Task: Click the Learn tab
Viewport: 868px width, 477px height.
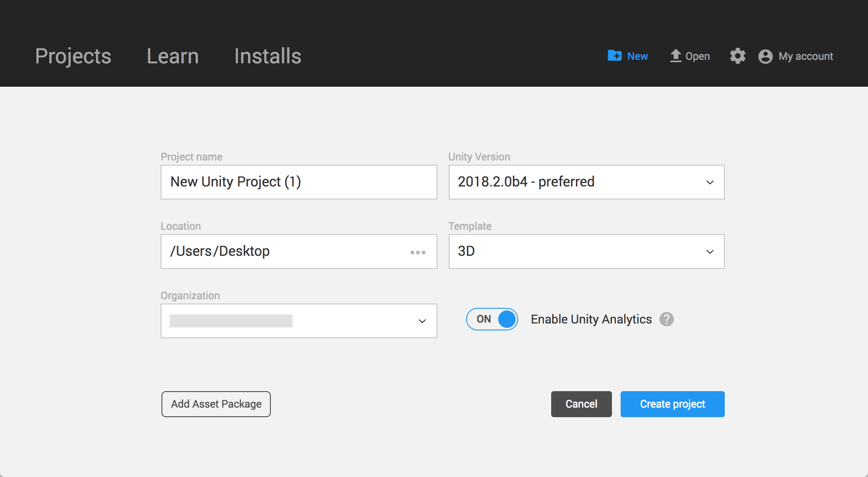Action: (173, 56)
